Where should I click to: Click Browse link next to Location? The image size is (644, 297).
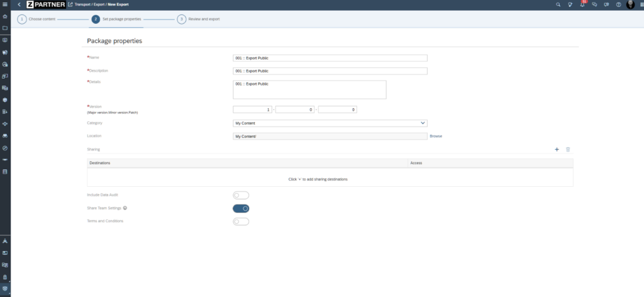pyautogui.click(x=436, y=136)
